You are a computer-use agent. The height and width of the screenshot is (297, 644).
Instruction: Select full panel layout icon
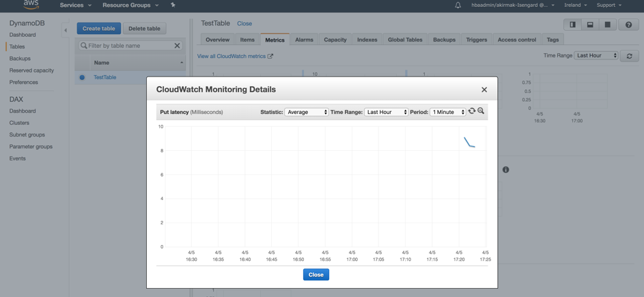tap(607, 25)
